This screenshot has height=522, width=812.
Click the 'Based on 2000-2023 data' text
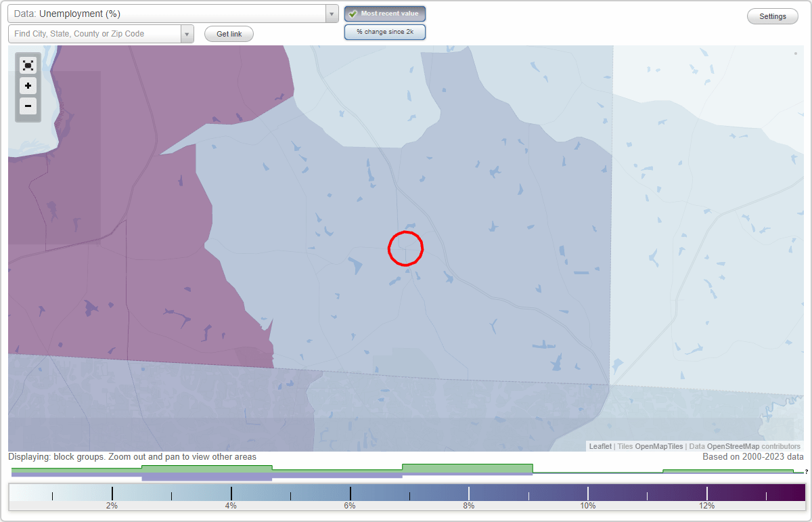(x=752, y=457)
